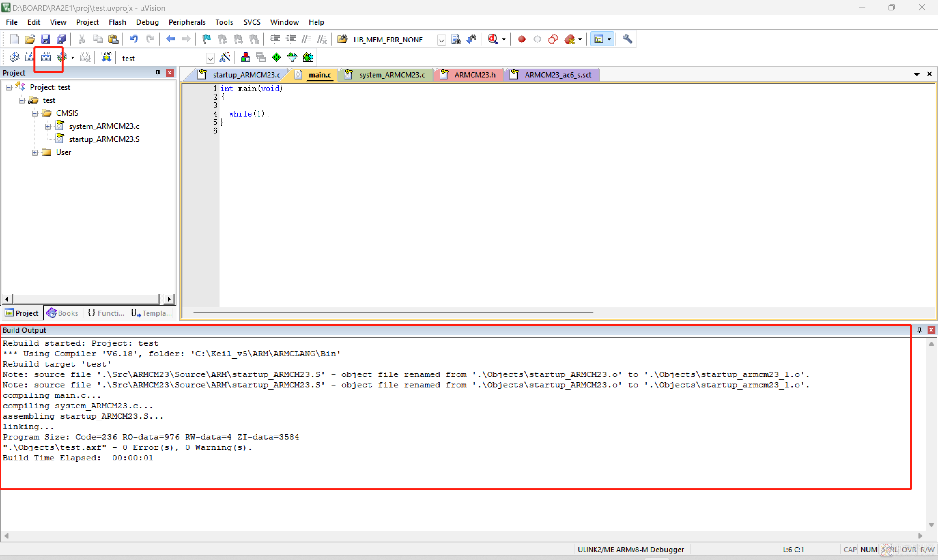Select startup_ARMCM23.S in the project tree

[104, 140]
